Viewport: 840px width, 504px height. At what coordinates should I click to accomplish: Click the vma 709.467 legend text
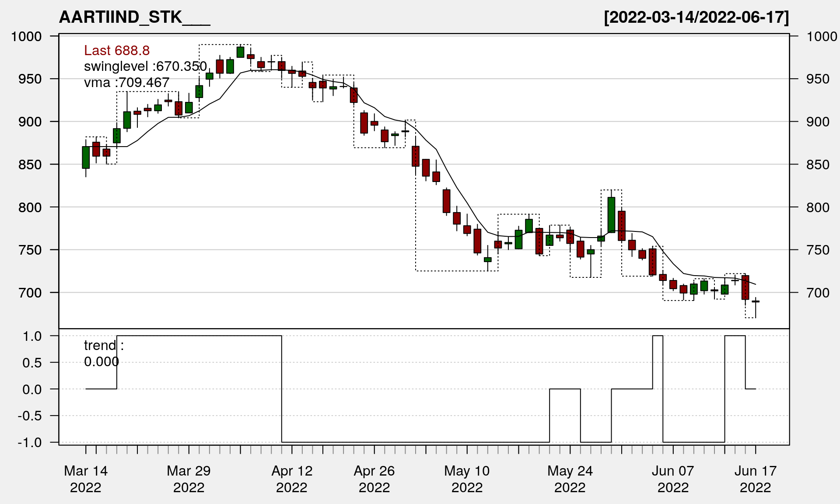pos(126,82)
